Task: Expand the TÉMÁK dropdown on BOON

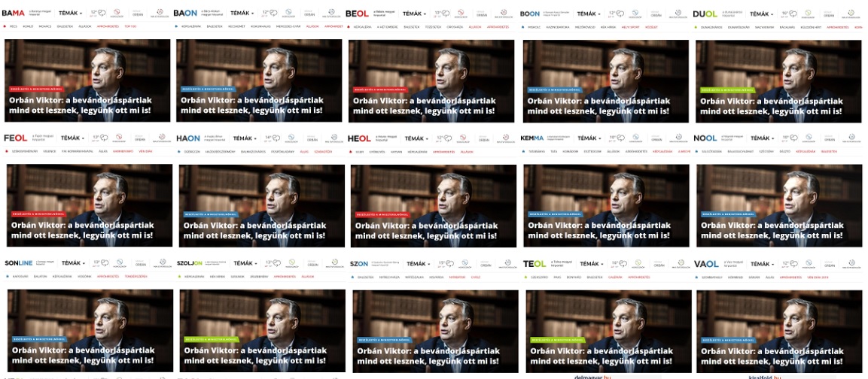Action: pos(589,14)
